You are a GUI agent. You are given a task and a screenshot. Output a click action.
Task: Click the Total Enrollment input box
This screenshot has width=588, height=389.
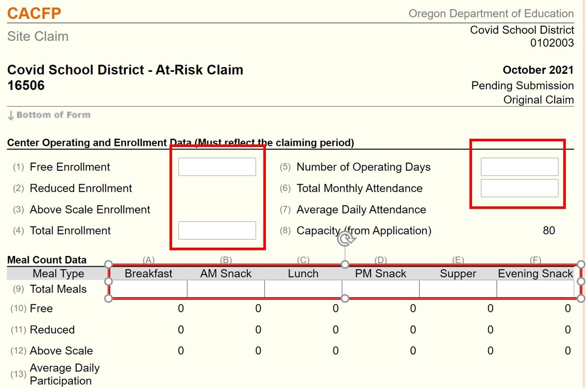217,231
